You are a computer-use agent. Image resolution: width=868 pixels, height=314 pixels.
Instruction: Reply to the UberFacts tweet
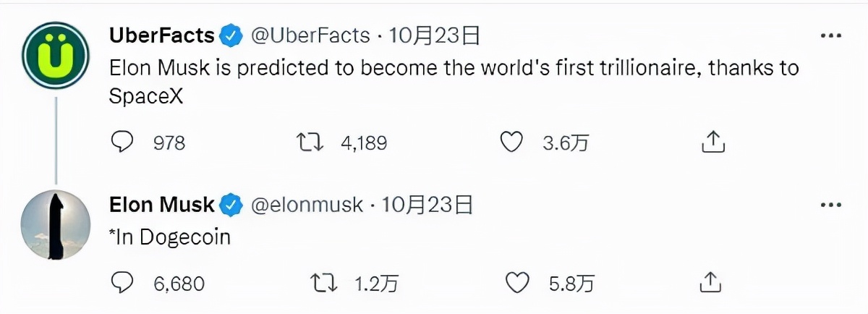click(x=122, y=143)
